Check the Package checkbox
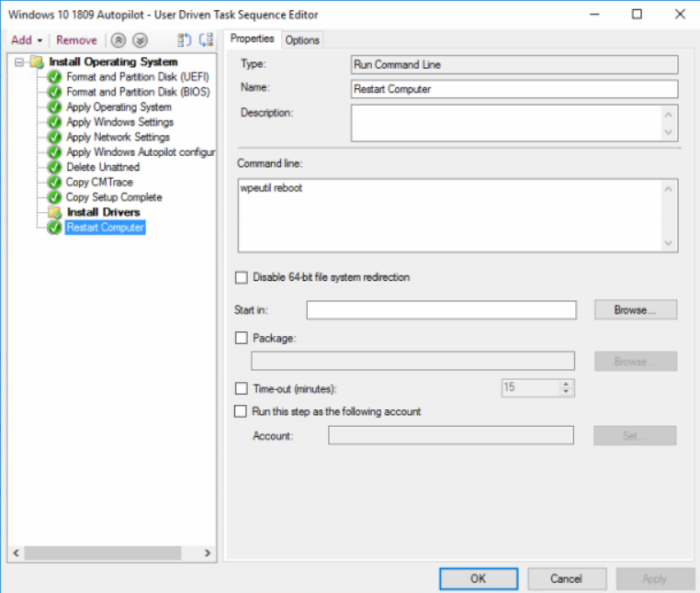Viewport: 700px width, 593px height. tap(241, 338)
